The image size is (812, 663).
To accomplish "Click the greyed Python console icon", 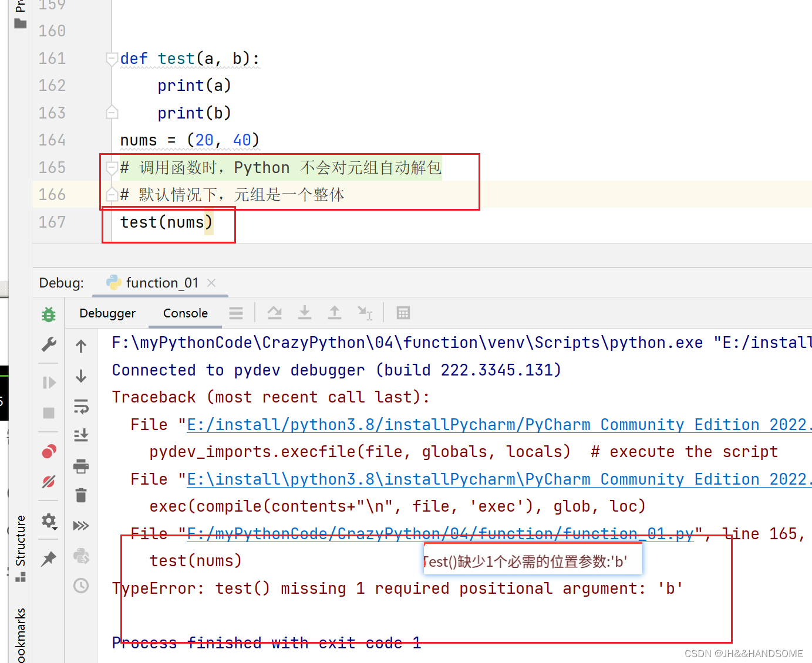I will (x=81, y=556).
